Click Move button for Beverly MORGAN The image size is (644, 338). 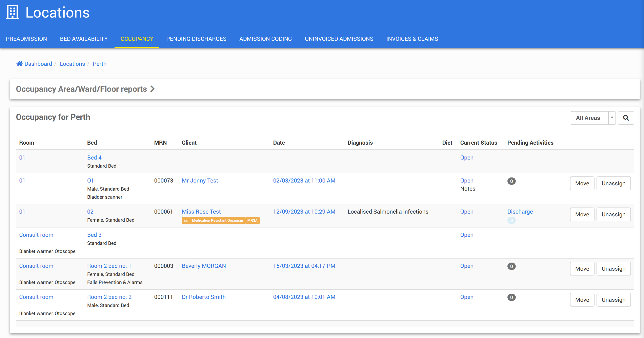(x=582, y=269)
